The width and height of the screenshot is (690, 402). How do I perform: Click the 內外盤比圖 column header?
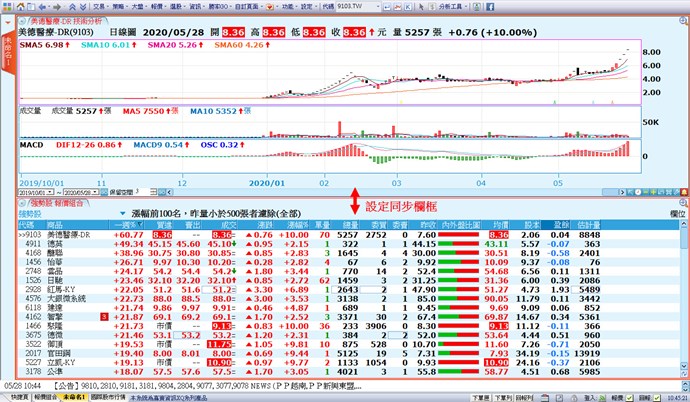(461, 225)
